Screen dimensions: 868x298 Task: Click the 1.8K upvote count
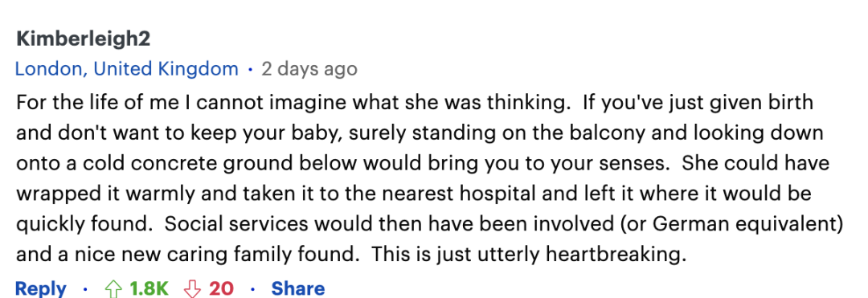pos(149,288)
